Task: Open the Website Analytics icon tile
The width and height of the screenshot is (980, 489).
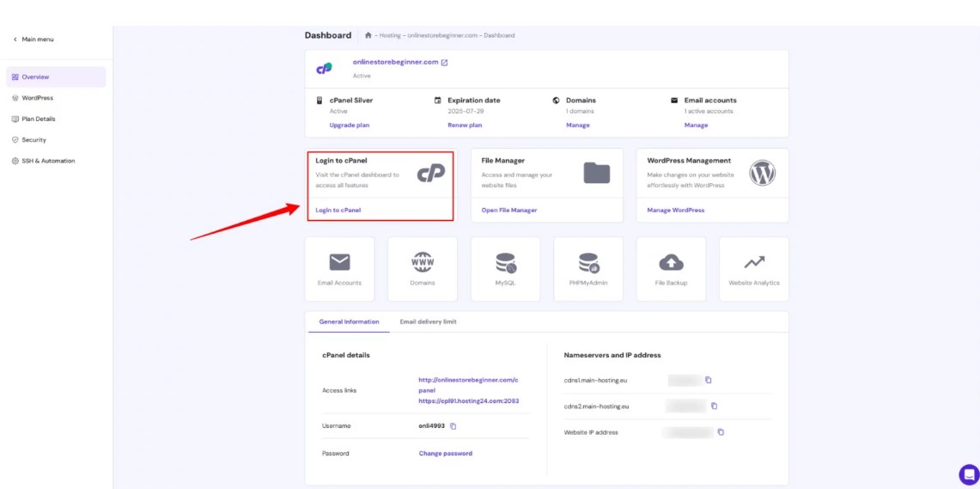Action: coord(753,268)
